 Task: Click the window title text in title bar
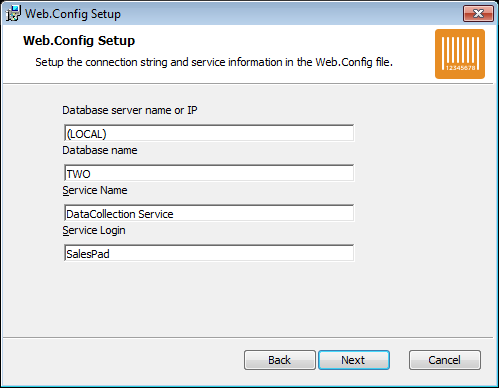point(73,14)
